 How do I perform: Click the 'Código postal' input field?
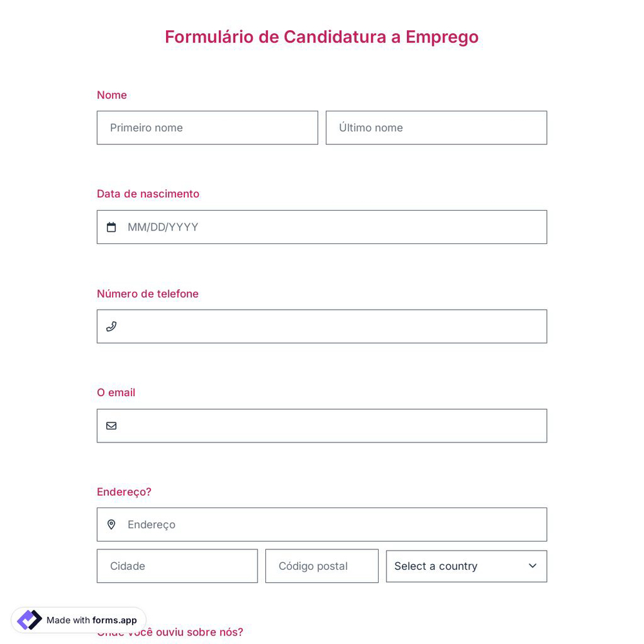[x=322, y=566]
